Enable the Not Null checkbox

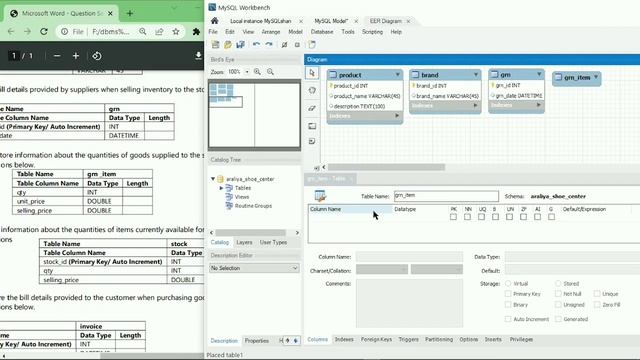tap(558, 293)
